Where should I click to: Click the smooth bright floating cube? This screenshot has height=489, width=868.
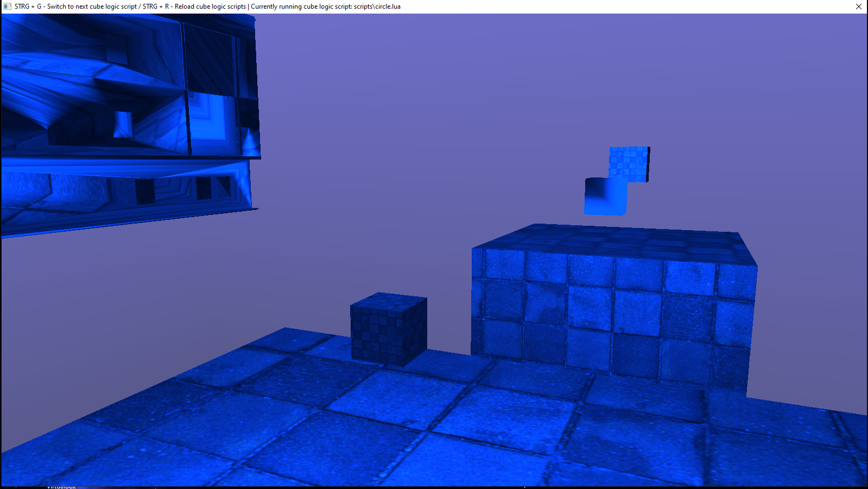point(605,196)
